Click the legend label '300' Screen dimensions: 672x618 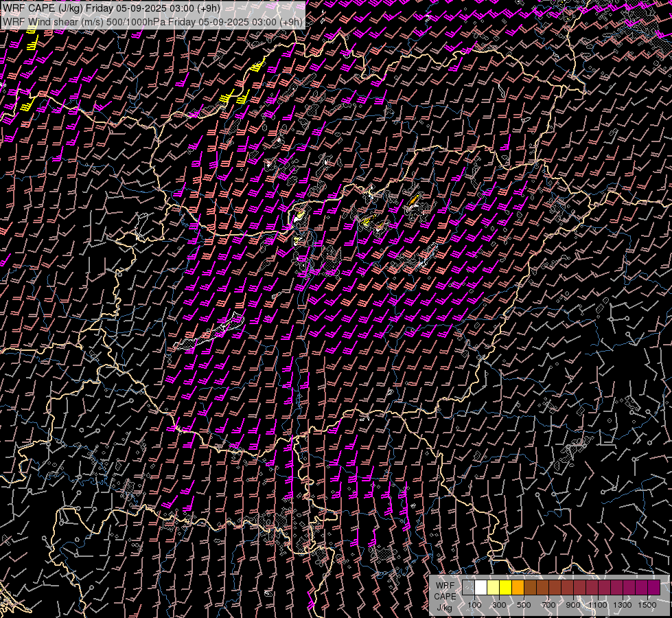[499, 605]
